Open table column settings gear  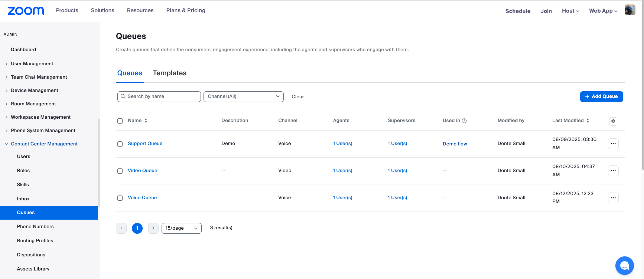pyautogui.click(x=613, y=121)
